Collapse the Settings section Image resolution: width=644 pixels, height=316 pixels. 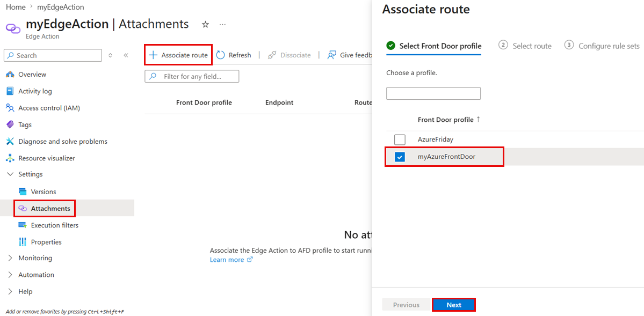click(x=10, y=174)
